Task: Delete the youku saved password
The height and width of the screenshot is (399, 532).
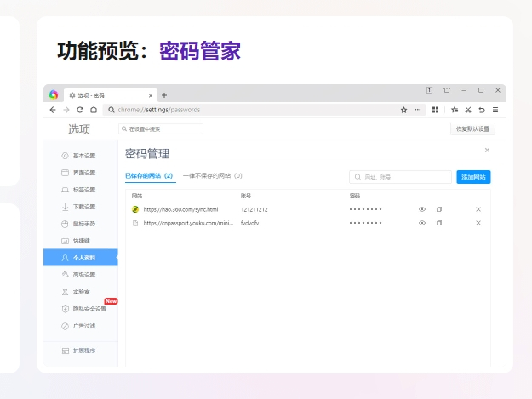Action: pyautogui.click(x=478, y=223)
